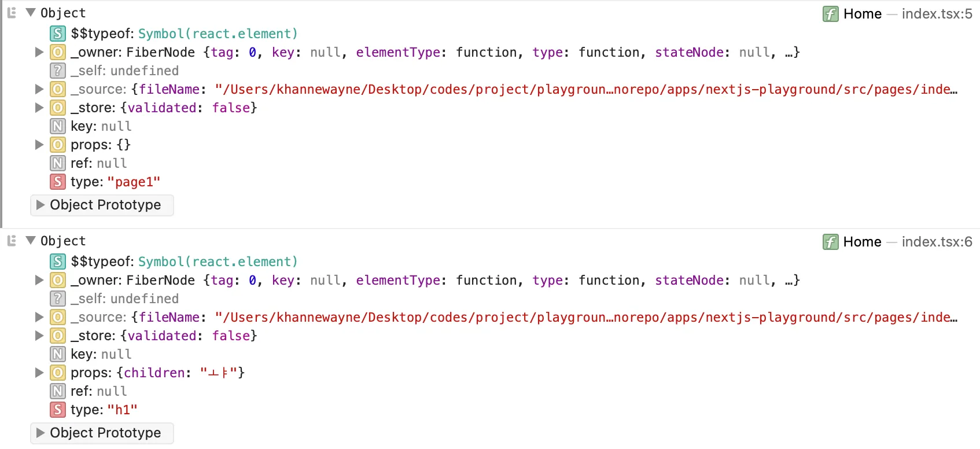
Task: Click the object icon for _owner in index.tsx:5 object
Action: click(58, 52)
